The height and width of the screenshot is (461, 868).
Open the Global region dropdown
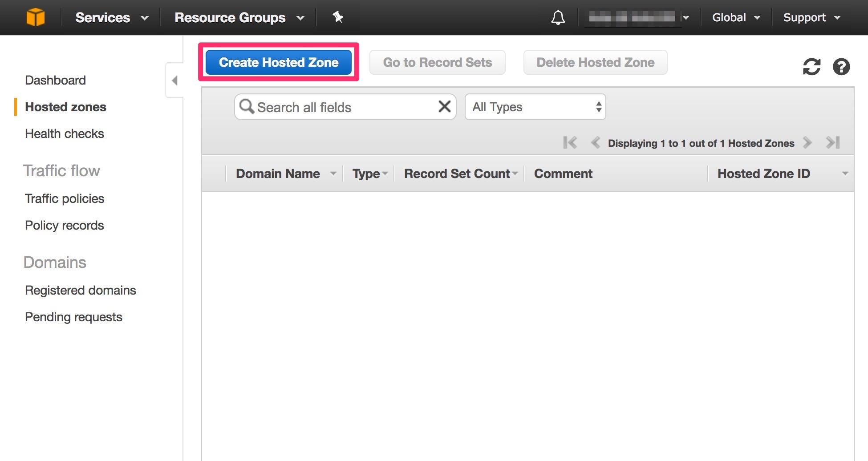736,17
